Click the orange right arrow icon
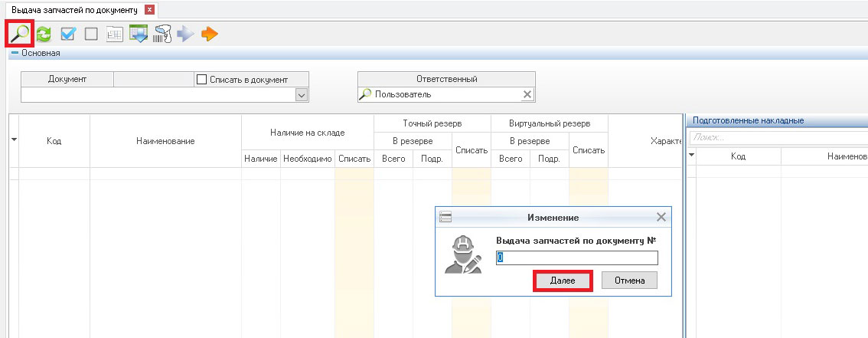The width and height of the screenshot is (868, 338). tap(209, 34)
